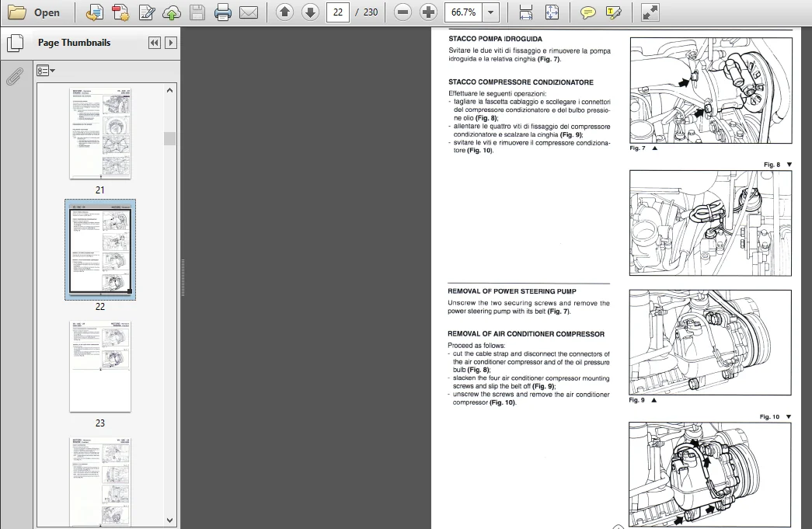Select the thumbnail below page 23

point(100,482)
